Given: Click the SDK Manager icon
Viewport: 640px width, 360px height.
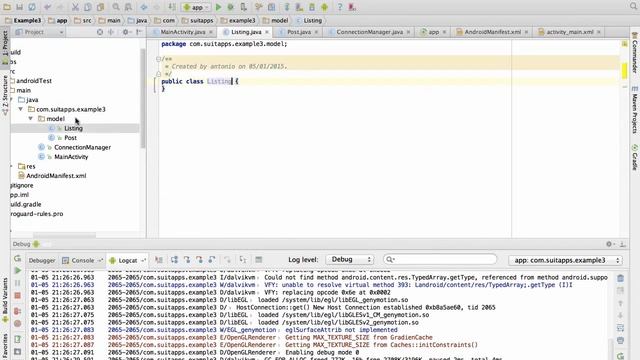Looking at the screenshot, I should point(312,7).
